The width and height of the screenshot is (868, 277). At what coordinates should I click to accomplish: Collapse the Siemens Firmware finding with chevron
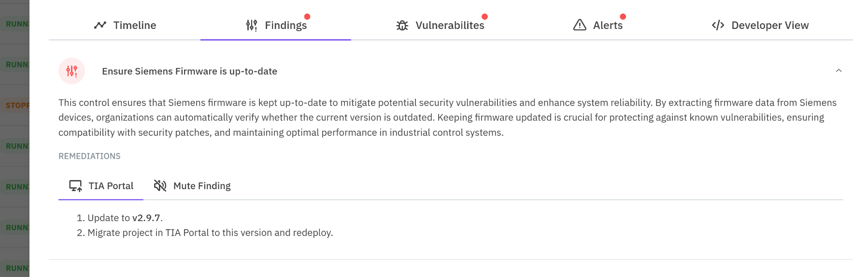(x=839, y=70)
